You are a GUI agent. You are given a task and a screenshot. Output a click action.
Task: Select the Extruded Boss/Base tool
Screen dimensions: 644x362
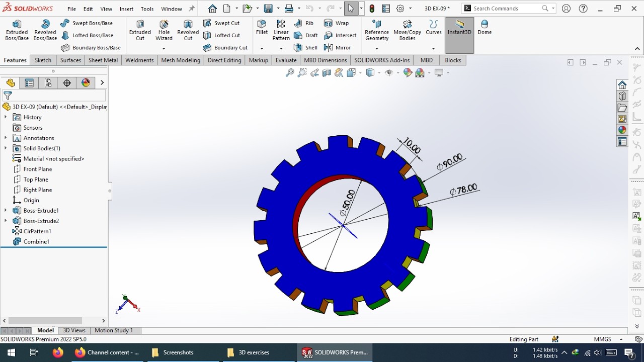[x=17, y=31]
